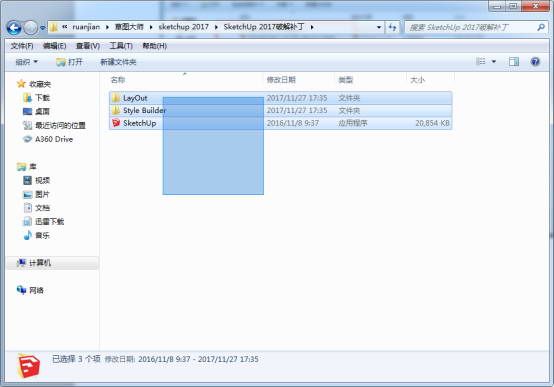Open the view options dropdown arrow
The image size is (554, 387).
click(494, 62)
